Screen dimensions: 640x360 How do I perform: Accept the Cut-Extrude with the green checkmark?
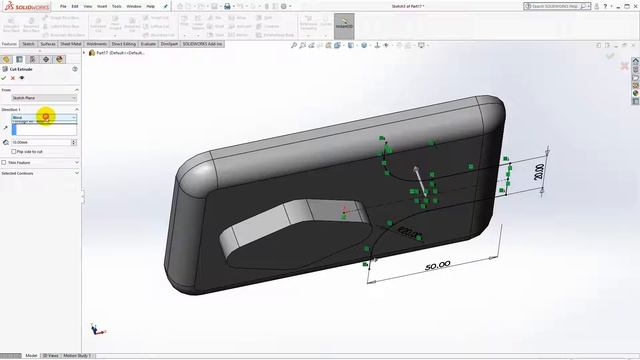pos(4,78)
